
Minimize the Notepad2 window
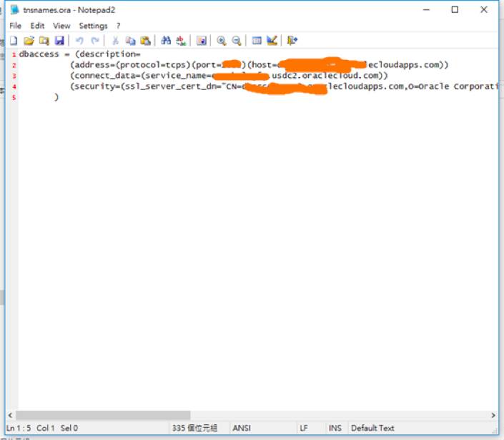tap(426, 9)
